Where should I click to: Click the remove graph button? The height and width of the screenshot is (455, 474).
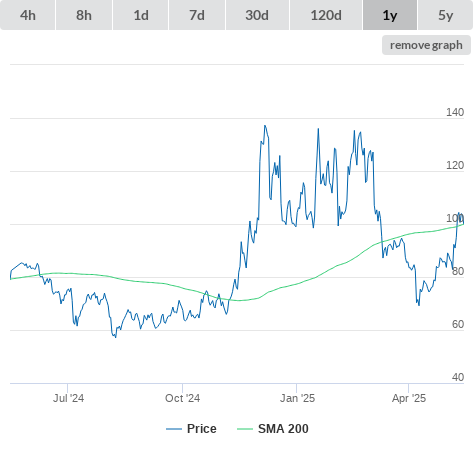426,45
